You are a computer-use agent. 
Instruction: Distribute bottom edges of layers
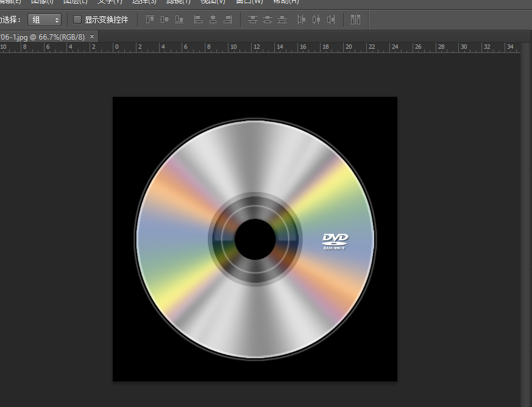pos(282,19)
